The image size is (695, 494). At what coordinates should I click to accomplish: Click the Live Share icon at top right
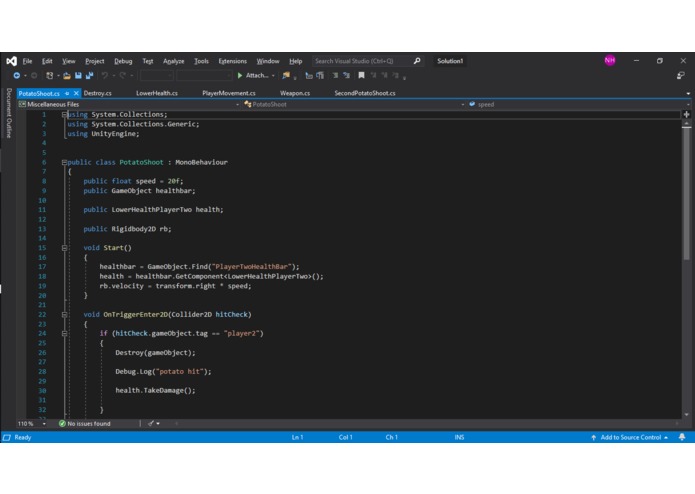[x=681, y=76]
